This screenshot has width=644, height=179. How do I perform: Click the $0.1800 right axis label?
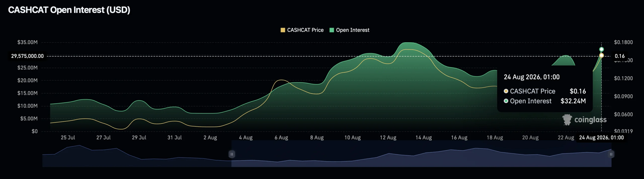tap(623, 42)
